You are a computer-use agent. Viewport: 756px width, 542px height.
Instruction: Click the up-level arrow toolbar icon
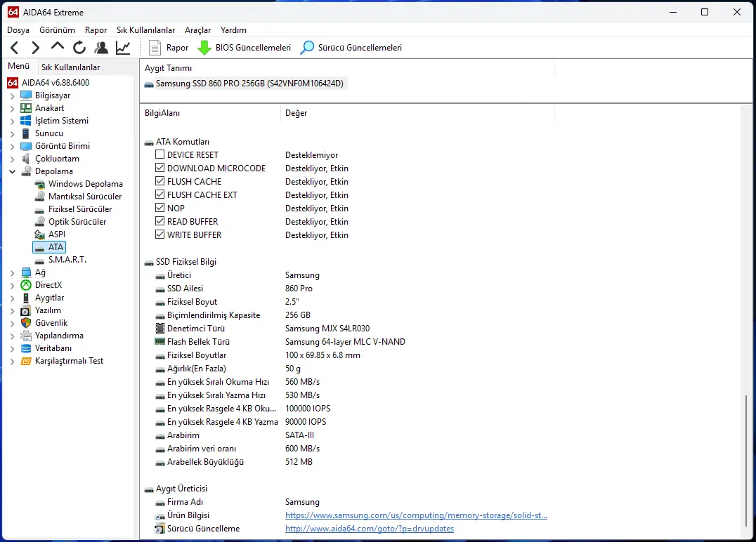[x=58, y=47]
